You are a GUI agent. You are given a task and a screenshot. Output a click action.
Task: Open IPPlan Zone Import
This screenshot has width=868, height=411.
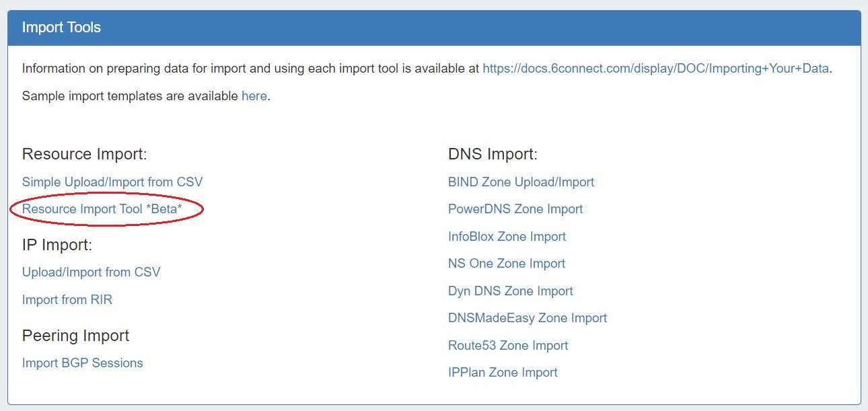coord(503,373)
